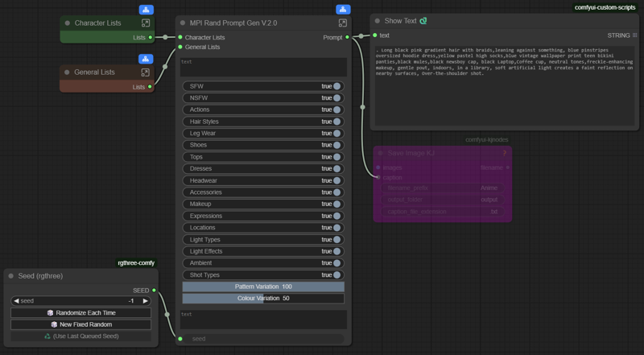
Task: Collapse the Character Lists node using its dot
Action: tap(68, 23)
